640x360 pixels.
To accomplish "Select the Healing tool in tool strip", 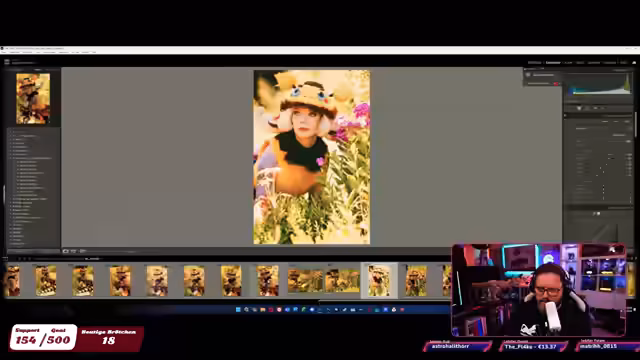I will 587,108.
